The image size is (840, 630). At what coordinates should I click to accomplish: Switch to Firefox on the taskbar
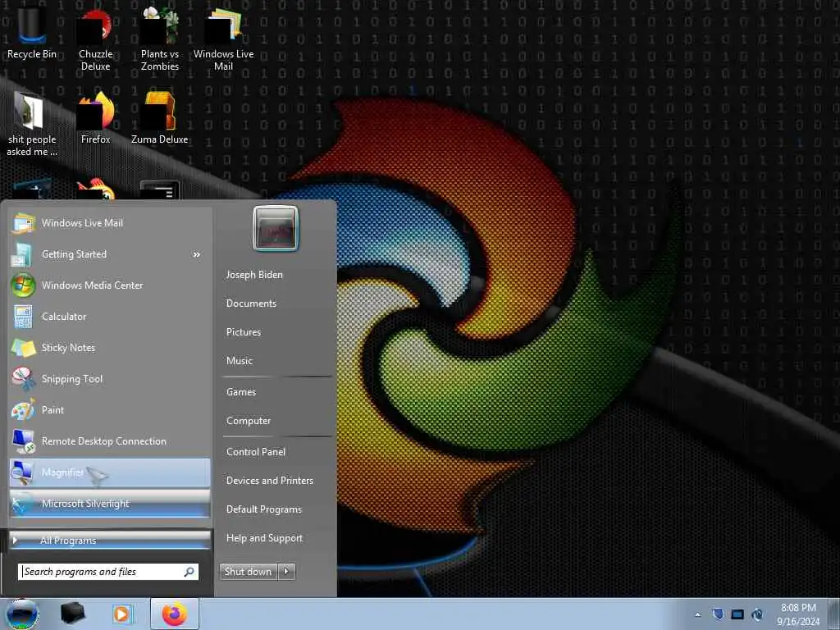coord(175,614)
